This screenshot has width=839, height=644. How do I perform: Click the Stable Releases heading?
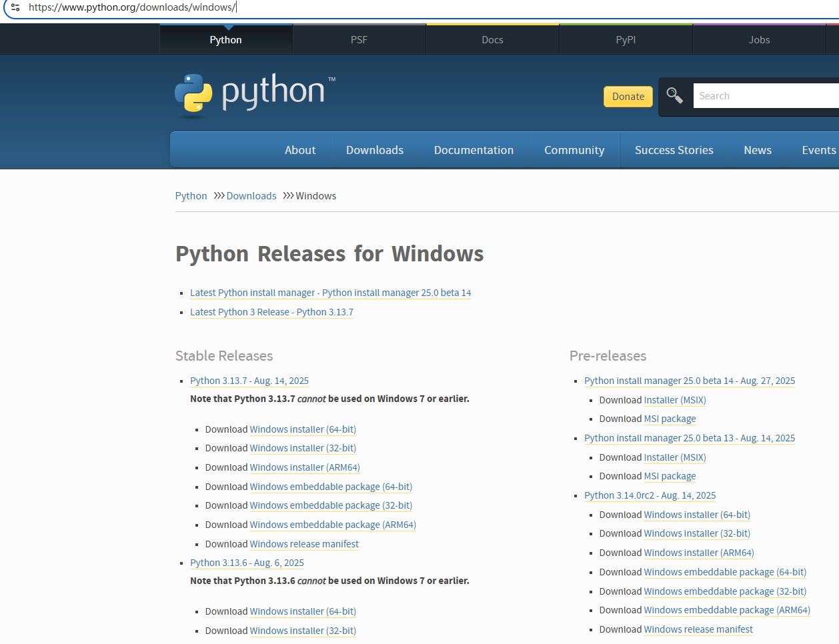pos(224,356)
